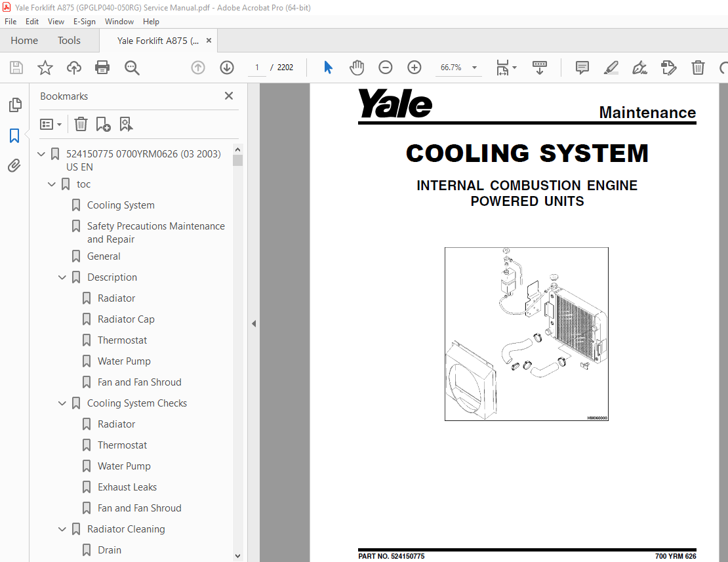Activate the Hand pan tool

point(357,68)
